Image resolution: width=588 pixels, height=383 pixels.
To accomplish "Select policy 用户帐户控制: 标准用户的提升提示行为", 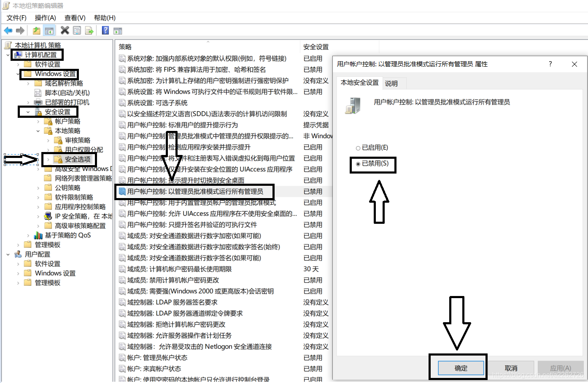I will click(x=183, y=125).
